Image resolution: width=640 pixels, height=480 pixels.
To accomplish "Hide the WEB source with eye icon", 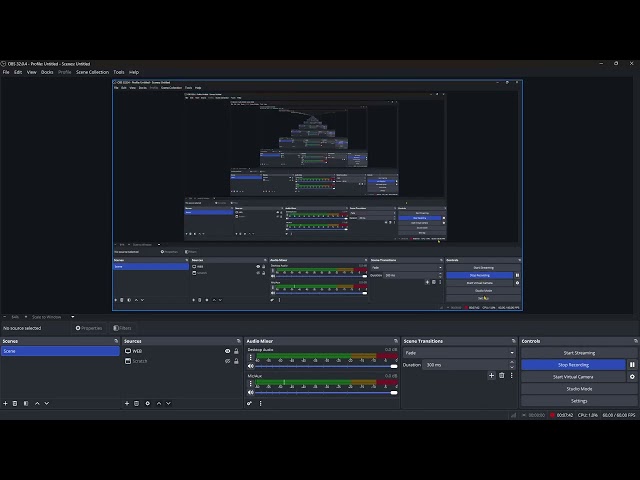I will click(x=227, y=351).
